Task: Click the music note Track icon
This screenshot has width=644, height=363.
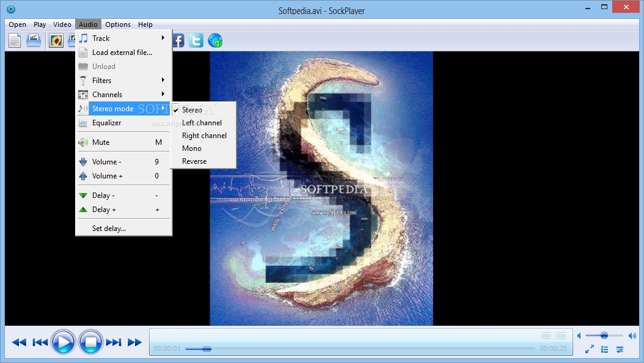Action: pos(83,38)
